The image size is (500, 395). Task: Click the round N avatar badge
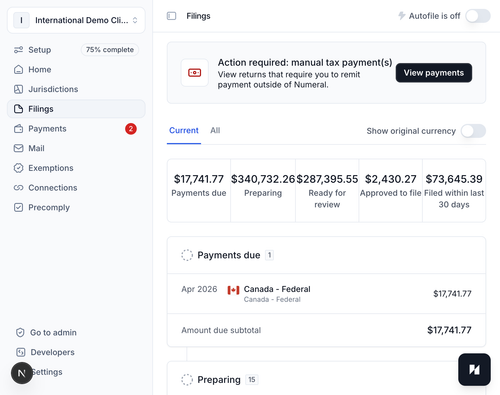22,373
